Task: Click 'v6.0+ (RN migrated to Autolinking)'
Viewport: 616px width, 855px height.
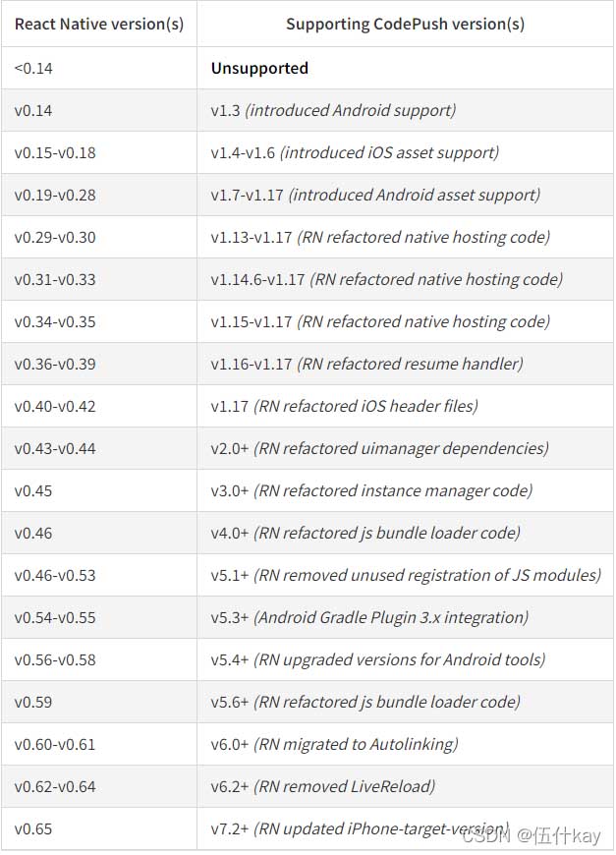Action: pyautogui.click(x=334, y=744)
